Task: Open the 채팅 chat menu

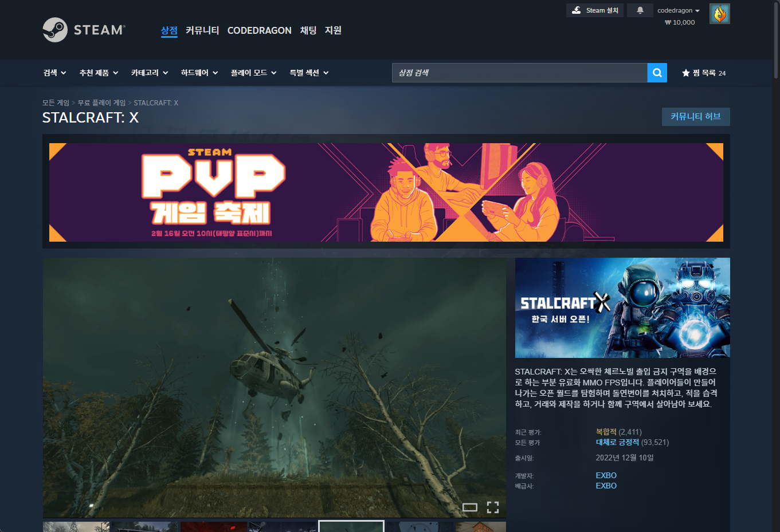Action: coord(308,30)
